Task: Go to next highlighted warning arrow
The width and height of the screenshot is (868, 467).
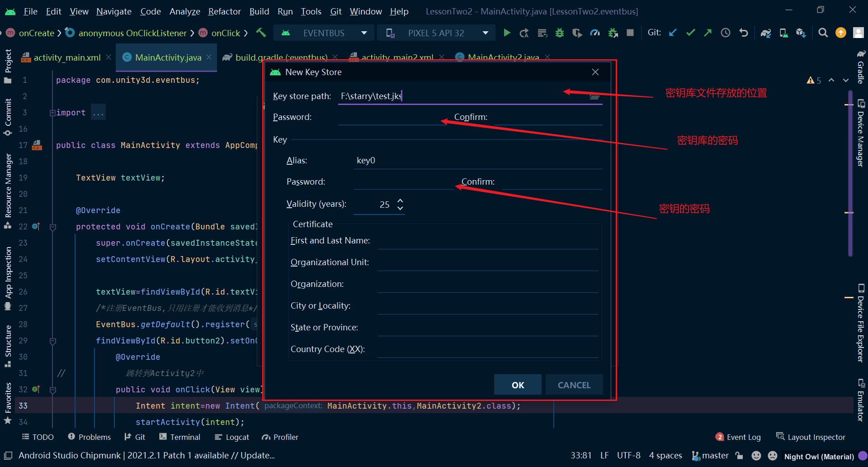Action: [x=846, y=80]
